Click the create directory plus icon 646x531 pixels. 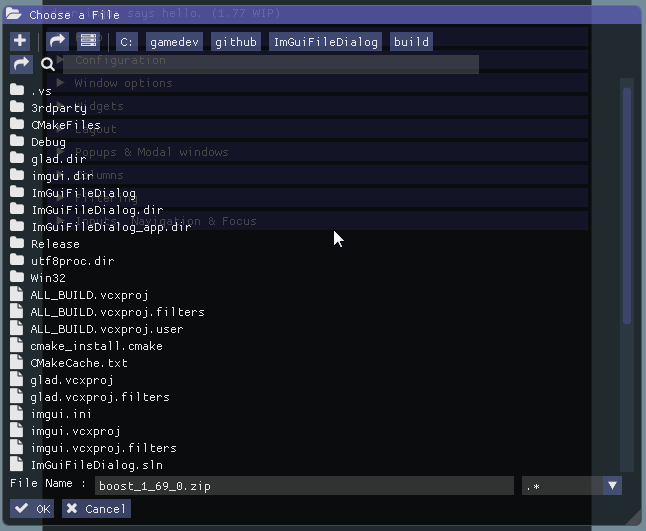pos(20,41)
